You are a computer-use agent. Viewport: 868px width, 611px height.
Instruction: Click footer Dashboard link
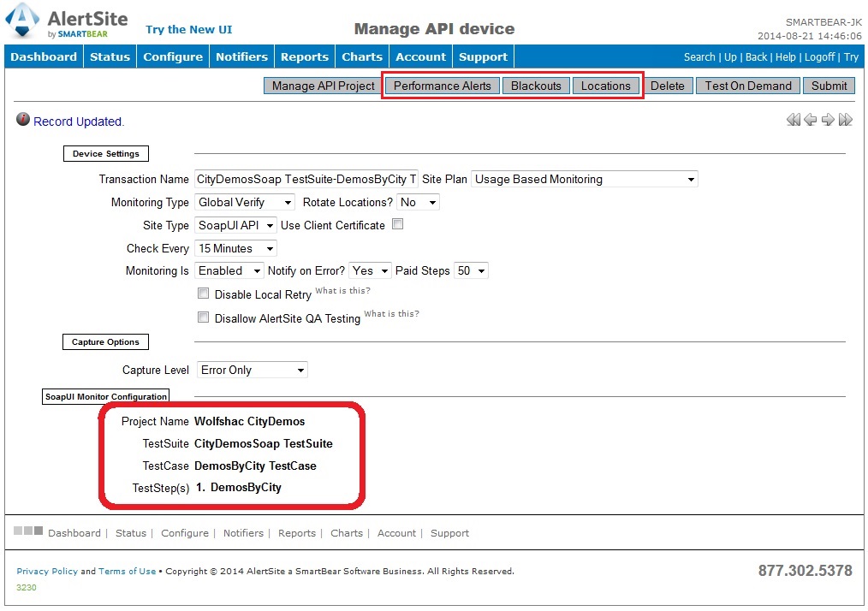click(74, 533)
